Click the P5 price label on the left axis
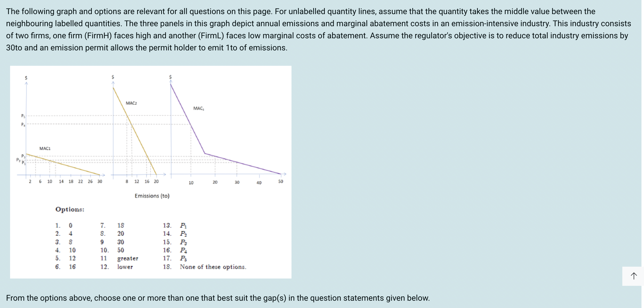This screenshot has height=308, width=644. [x=23, y=116]
